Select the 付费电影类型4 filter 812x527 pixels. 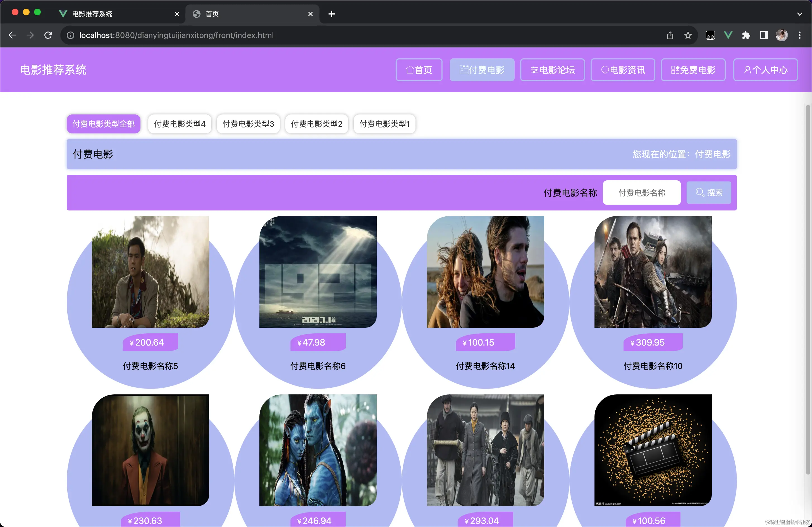click(180, 124)
